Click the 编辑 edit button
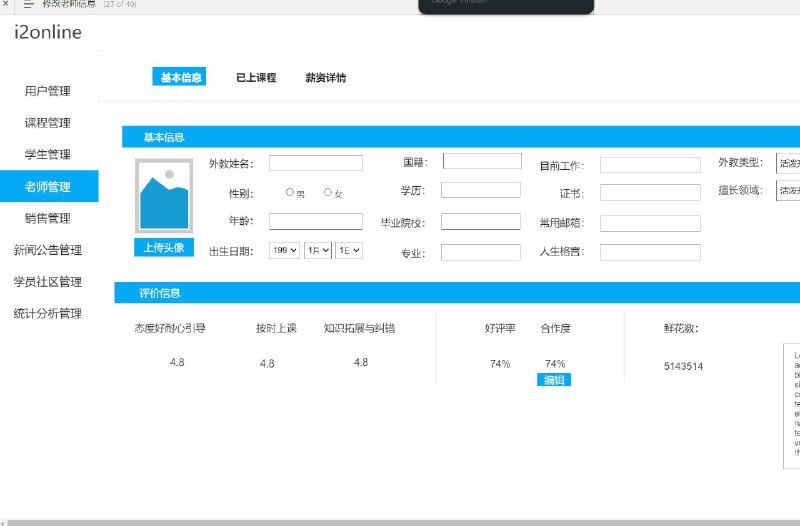Viewport: 800px width, 526px height. 554,380
